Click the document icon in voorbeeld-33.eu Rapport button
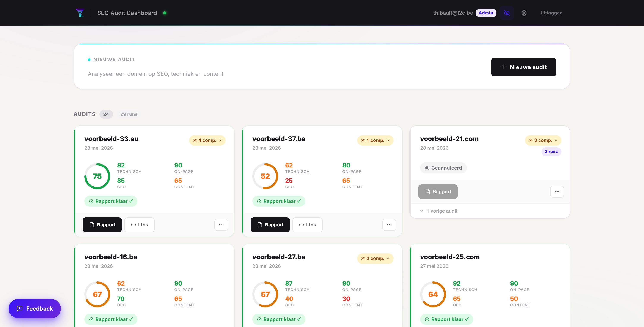 92,225
